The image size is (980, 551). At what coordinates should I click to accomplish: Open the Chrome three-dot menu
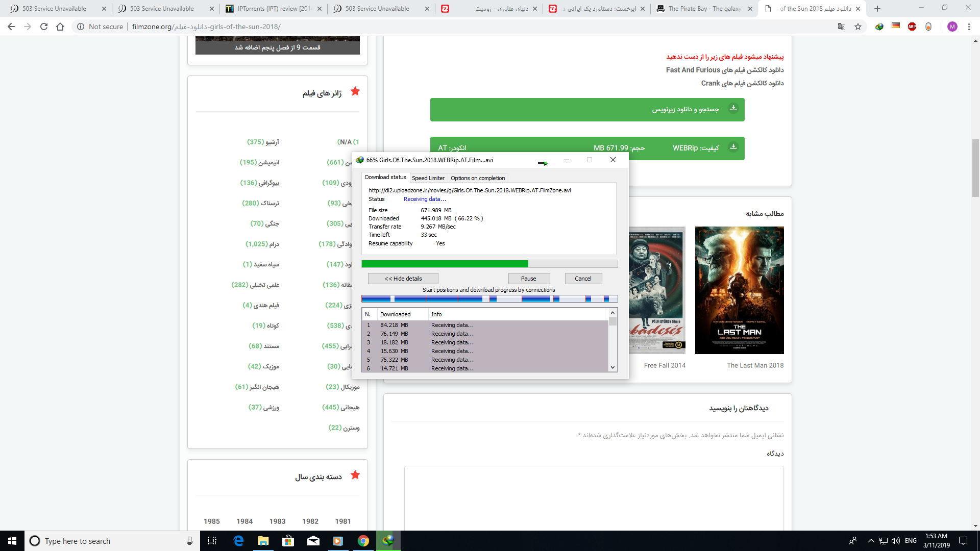(969, 27)
